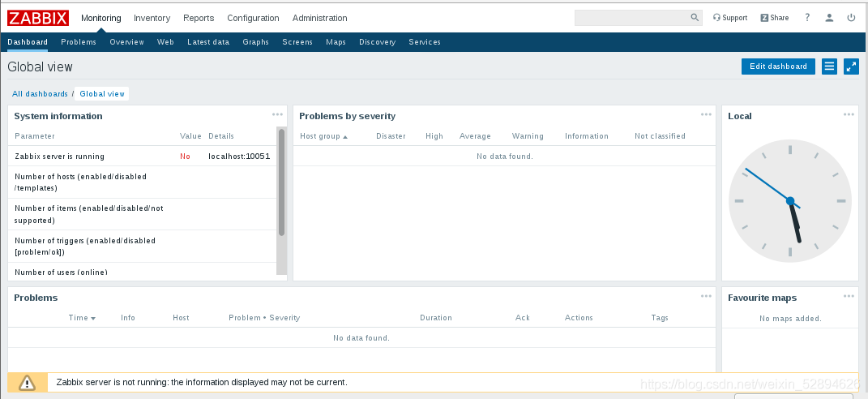The image size is (868, 399).
Task: Click the 'Not classified' column header
Action: (660, 136)
